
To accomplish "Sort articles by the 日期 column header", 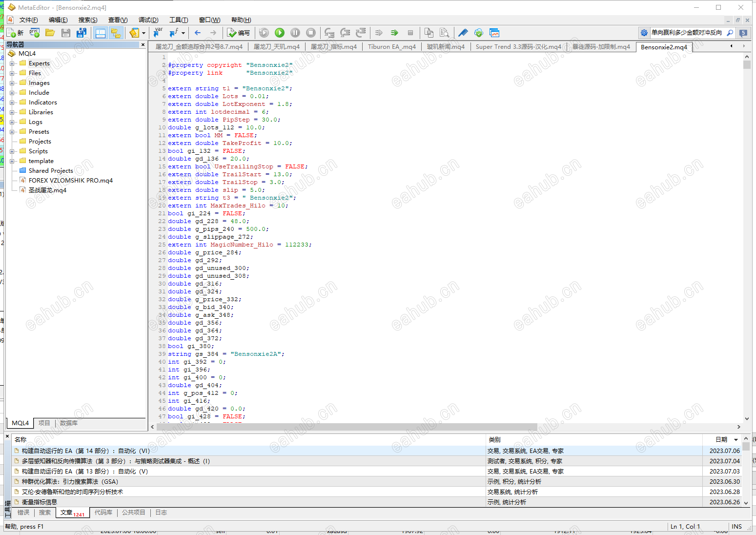I will [722, 439].
